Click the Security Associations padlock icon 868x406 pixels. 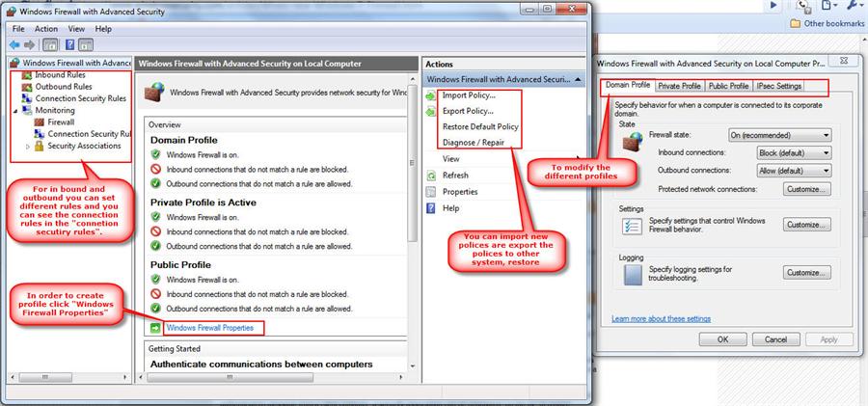tap(39, 146)
